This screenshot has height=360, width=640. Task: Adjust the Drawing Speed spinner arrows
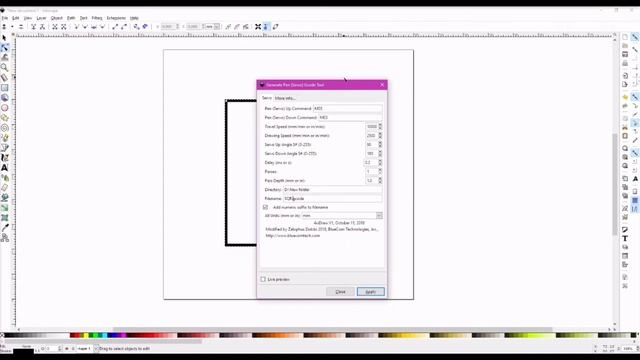(380, 136)
